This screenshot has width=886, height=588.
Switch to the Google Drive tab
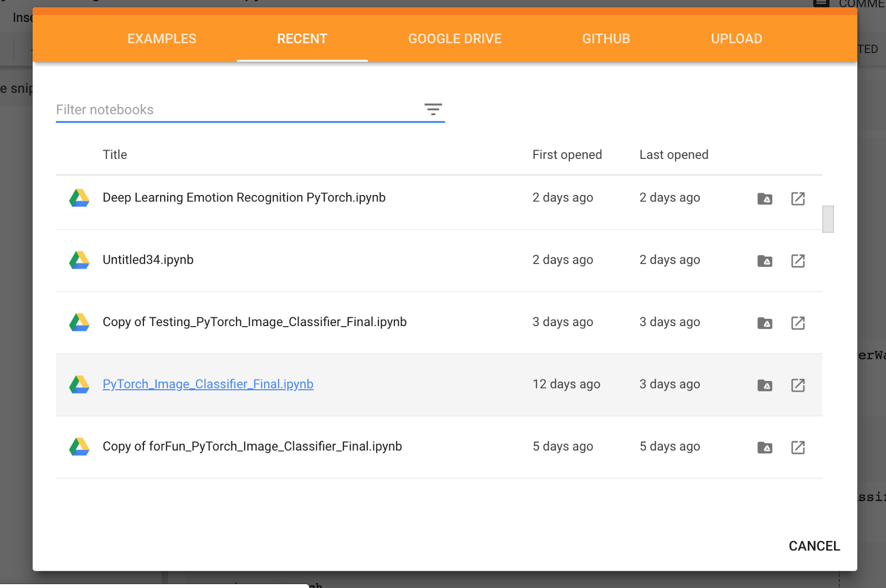click(455, 39)
